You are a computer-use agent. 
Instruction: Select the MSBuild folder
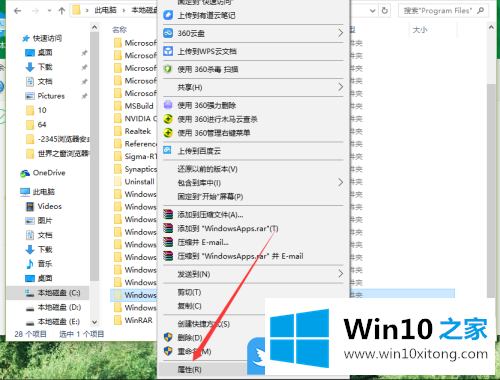click(139, 106)
